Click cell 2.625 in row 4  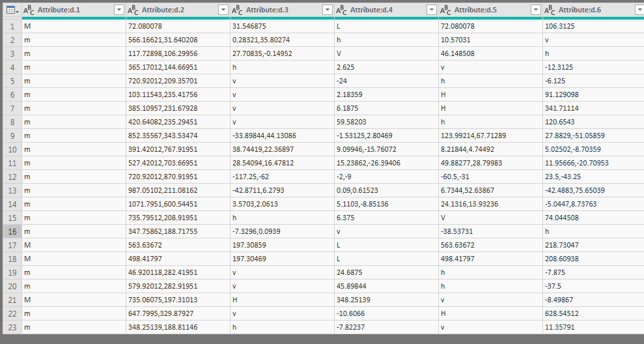point(387,67)
